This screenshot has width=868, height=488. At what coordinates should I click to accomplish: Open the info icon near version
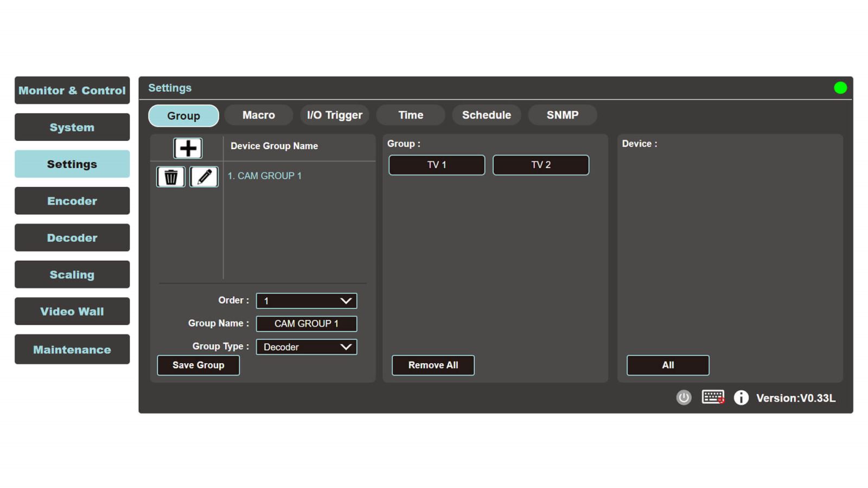pyautogui.click(x=741, y=397)
